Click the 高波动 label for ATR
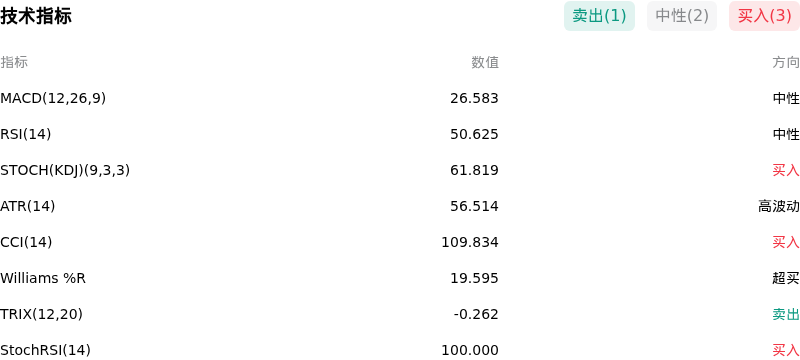The height and width of the screenshot is (360, 800). coord(779,207)
